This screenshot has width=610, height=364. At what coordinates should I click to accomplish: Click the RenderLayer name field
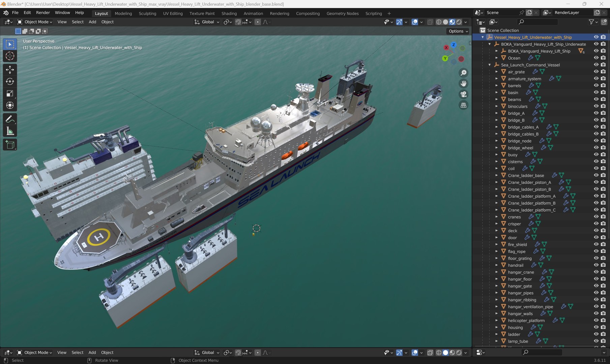572,12
